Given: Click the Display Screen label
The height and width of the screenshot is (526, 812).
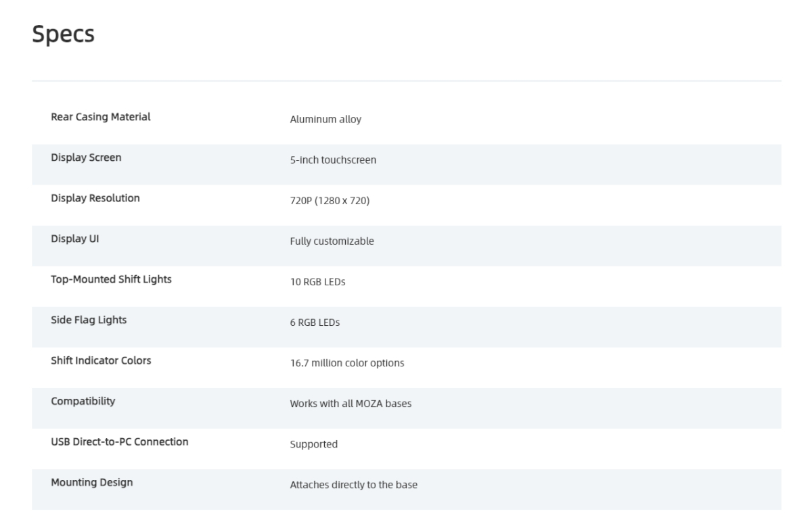Looking at the screenshot, I should 87,158.
